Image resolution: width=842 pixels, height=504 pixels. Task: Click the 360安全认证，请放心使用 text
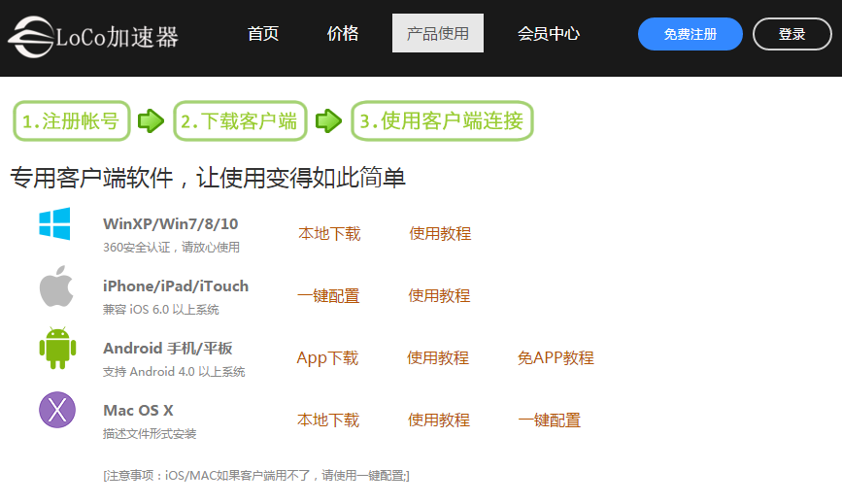[171, 248]
